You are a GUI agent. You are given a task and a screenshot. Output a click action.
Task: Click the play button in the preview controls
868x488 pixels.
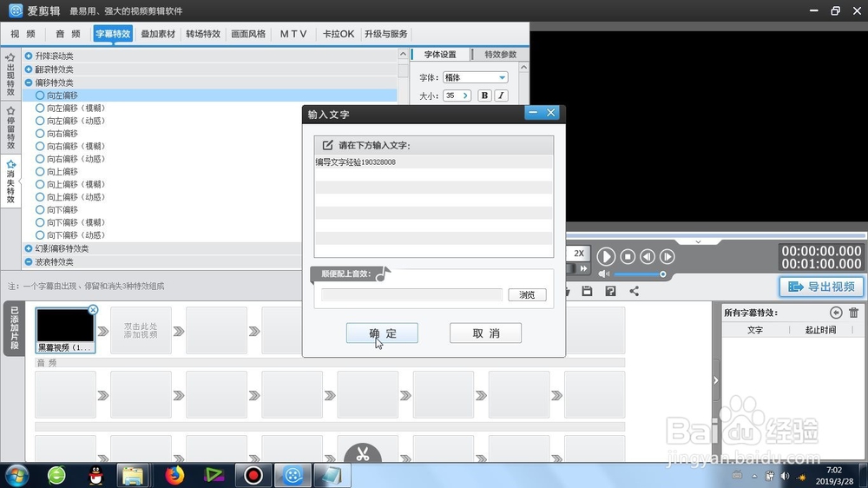[x=606, y=256]
